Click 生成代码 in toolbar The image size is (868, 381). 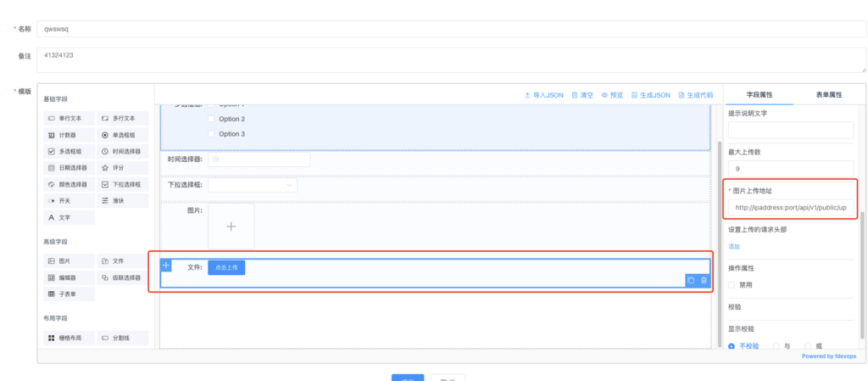click(696, 95)
